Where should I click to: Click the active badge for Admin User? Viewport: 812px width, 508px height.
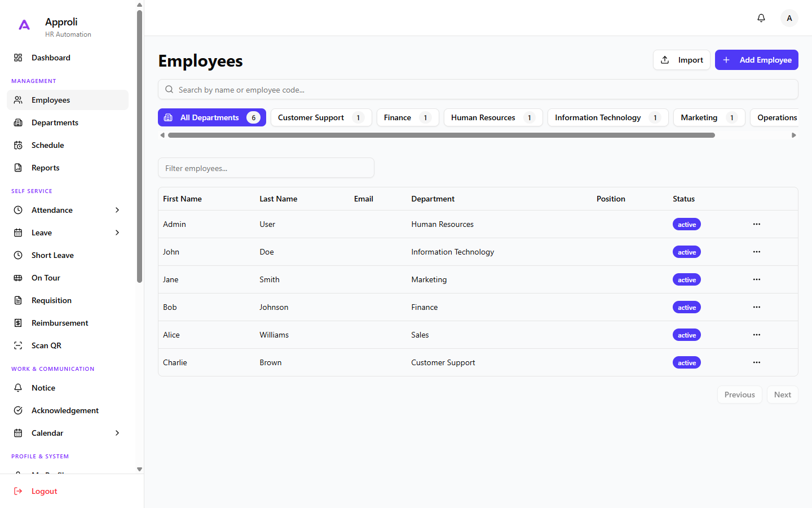pos(687,224)
